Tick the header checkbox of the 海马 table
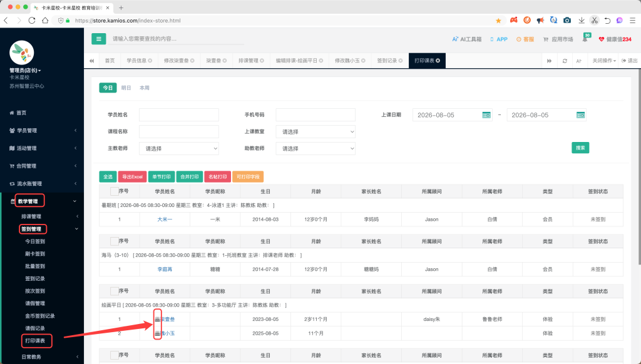Screen dimensions: 641x364 [115, 241]
